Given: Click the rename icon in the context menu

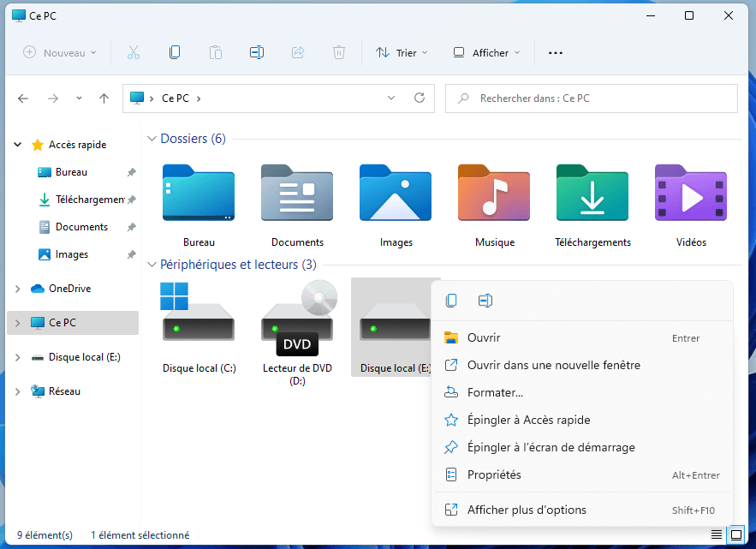Looking at the screenshot, I should tap(485, 301).
